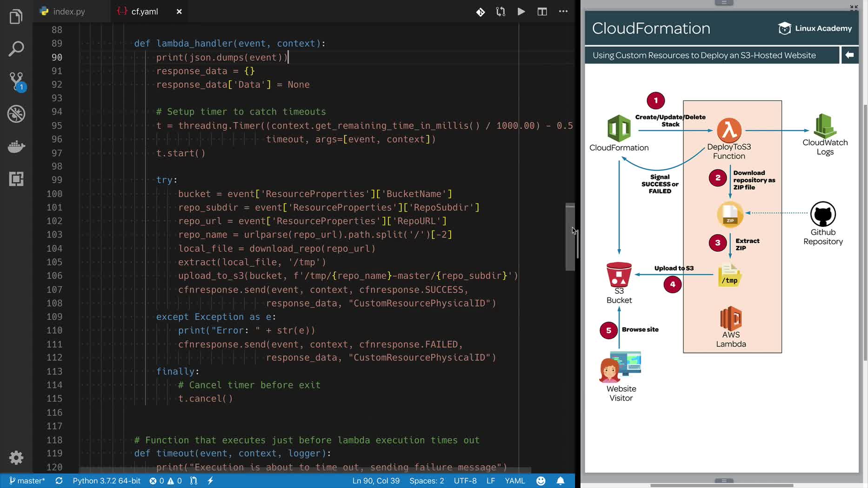Open the Search view in sidebar

[16, 49]
